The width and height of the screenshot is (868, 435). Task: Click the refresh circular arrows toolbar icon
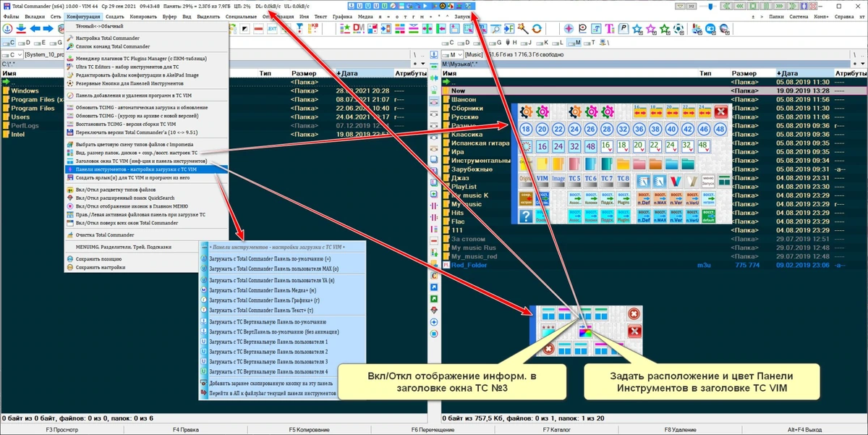coord(537,29)
